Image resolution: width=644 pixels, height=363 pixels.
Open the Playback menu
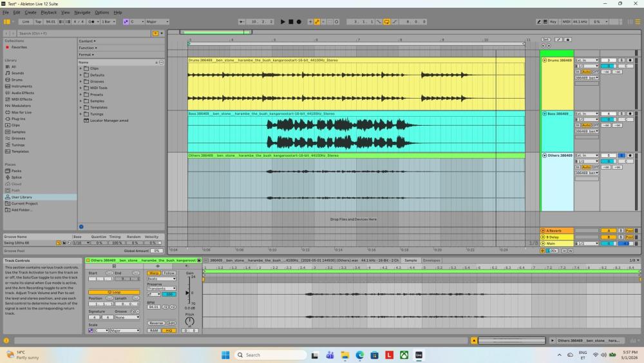click(x=48, y=12)
